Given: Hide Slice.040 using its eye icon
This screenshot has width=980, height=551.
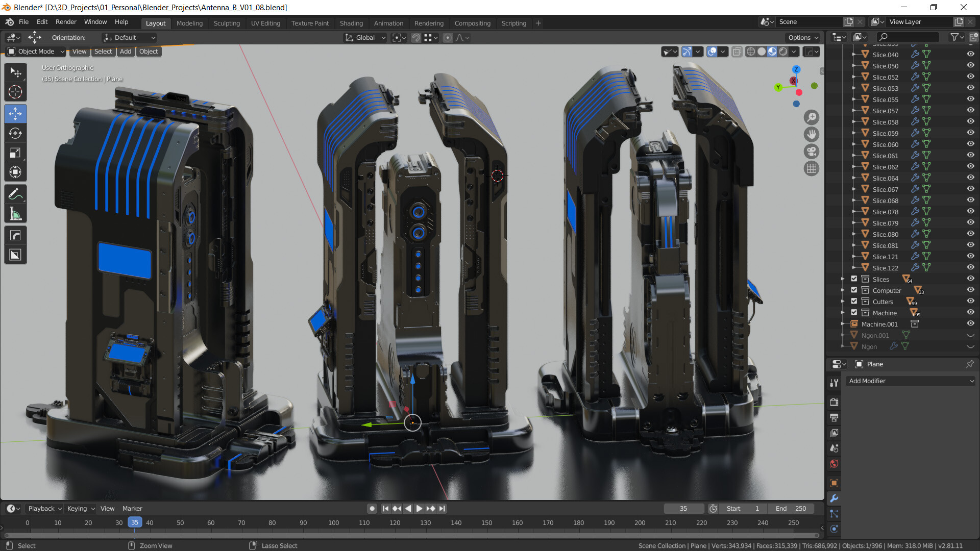Looking at the screenshot, I should [970, 54].
